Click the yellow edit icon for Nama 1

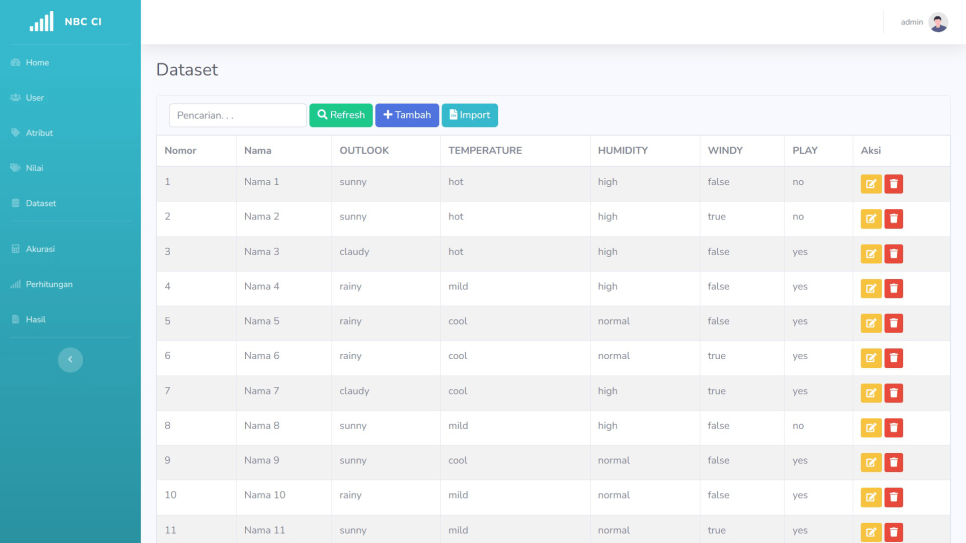871,184
